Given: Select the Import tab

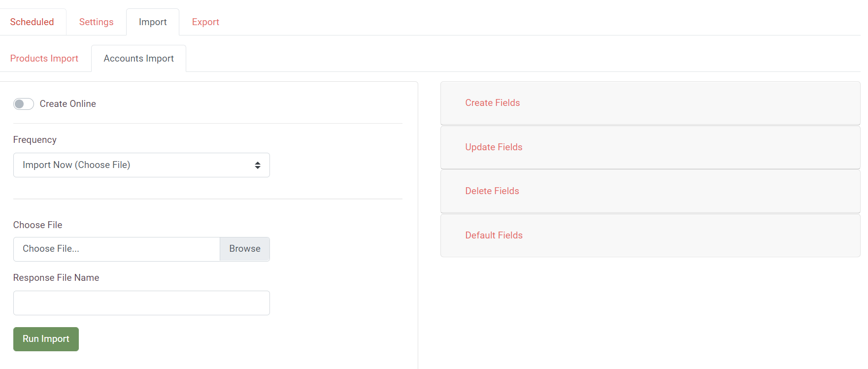Looking at the screenshot, I should (x=153, y=22).
